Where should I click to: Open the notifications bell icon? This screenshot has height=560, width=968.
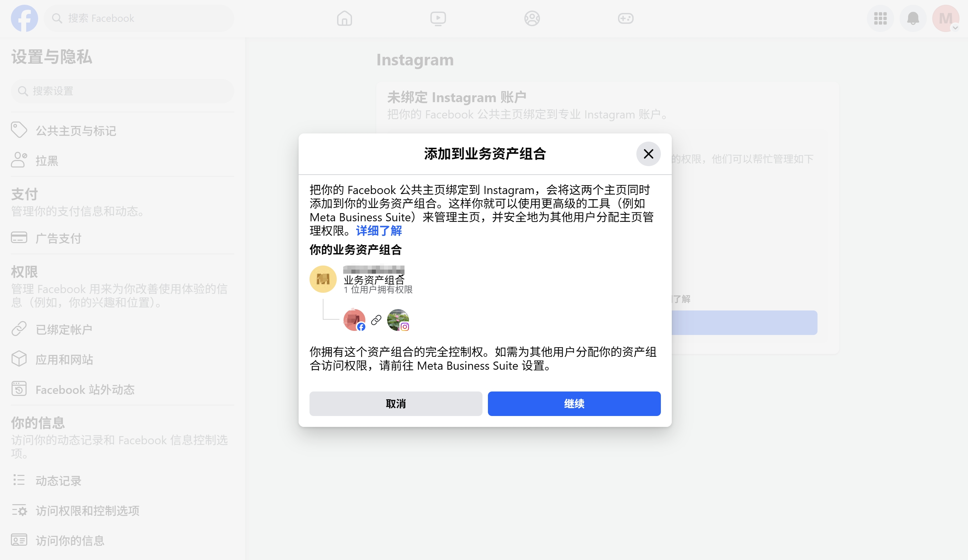(x=913, y=18)
